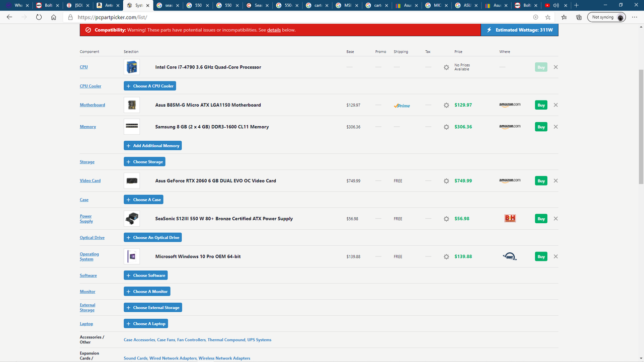This screenshot has width=644, height=362.
Task: Open the gear options for Windows 10 Pro
Action: coord(446,256)
